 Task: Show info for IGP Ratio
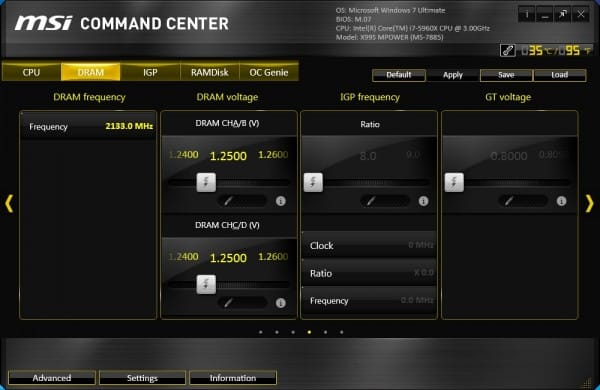pyautogui.click(x=423, y=201)
